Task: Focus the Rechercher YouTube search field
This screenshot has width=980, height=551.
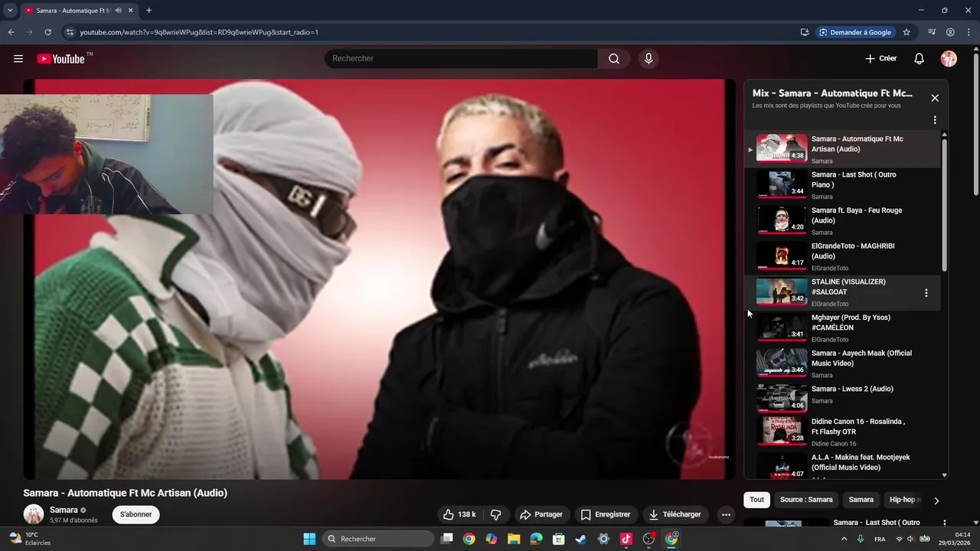Action: [x=461, y=59]
